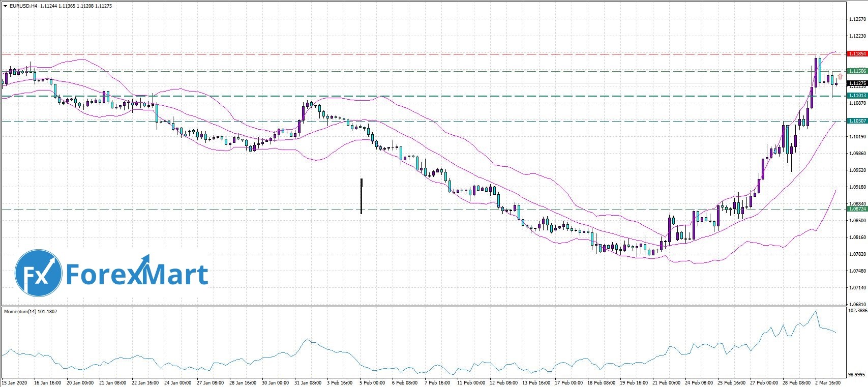Click the 21 Feb 00:00 time axis label
This screenshot has width=868, height=387.
(x=666, y=382)
